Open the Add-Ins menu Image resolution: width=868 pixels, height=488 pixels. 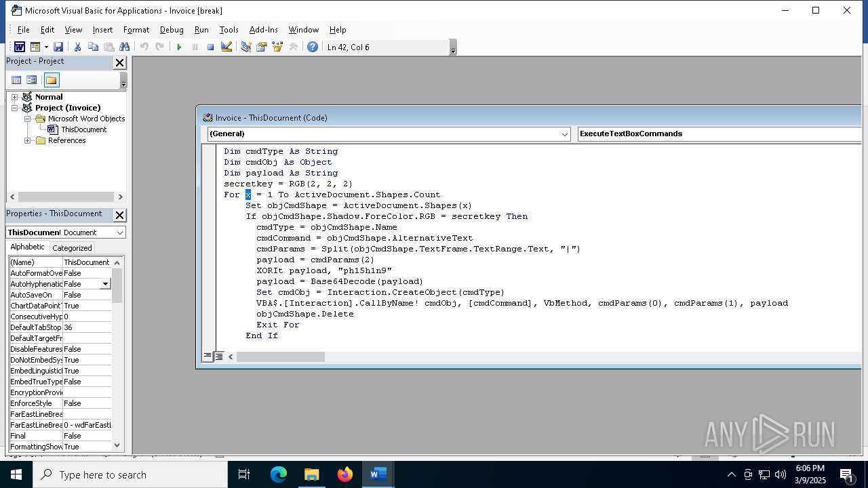tap(263, 30)
